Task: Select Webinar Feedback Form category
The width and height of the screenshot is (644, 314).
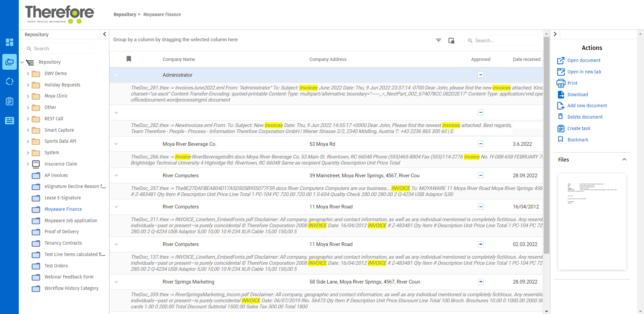Action: [x=69, y=277]
